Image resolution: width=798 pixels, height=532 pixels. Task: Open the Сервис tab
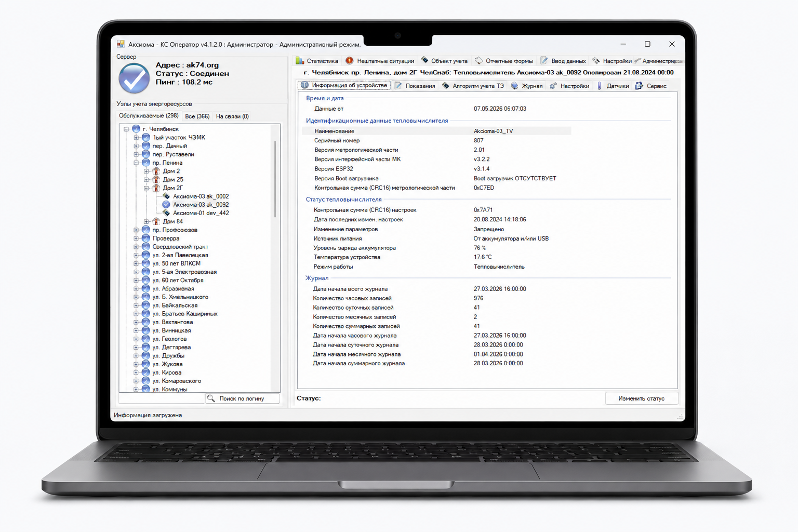651,86
